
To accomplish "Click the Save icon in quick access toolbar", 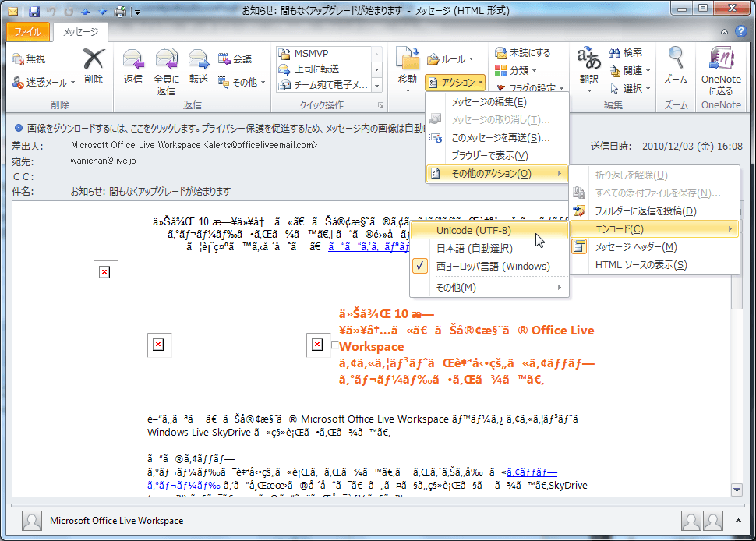I will point(34,11).
